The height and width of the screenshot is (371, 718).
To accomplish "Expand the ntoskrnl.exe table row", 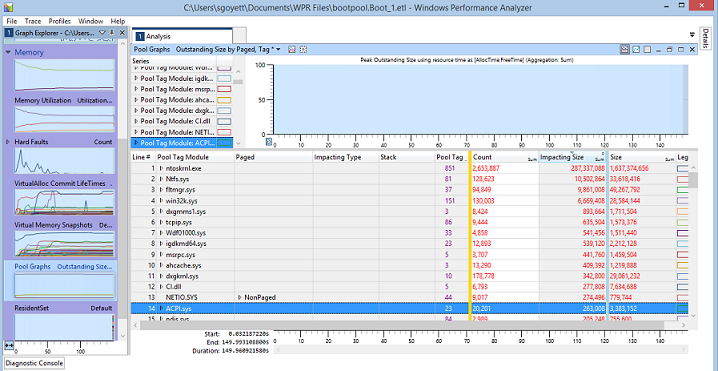I will click(x=162, y=168).
